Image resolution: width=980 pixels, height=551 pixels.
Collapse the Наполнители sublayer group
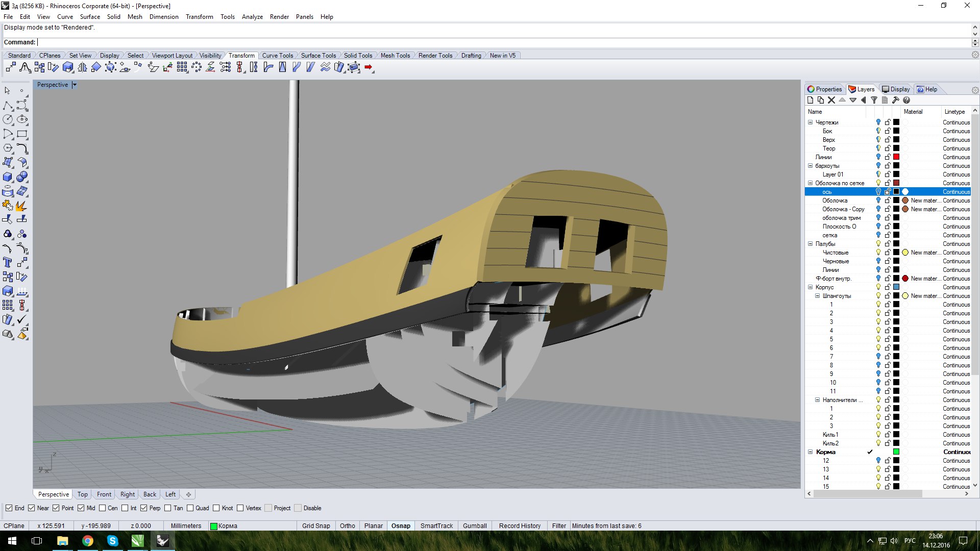click(x=817, y=400)
